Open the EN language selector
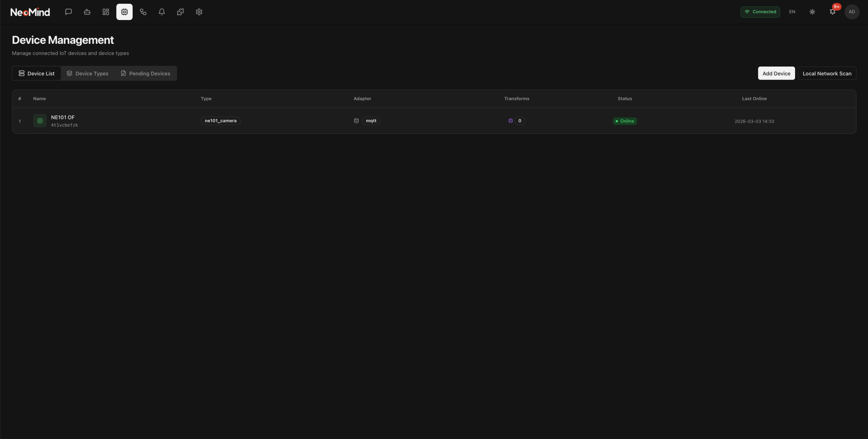Screen dimensions: 868x439 (792, 12)
